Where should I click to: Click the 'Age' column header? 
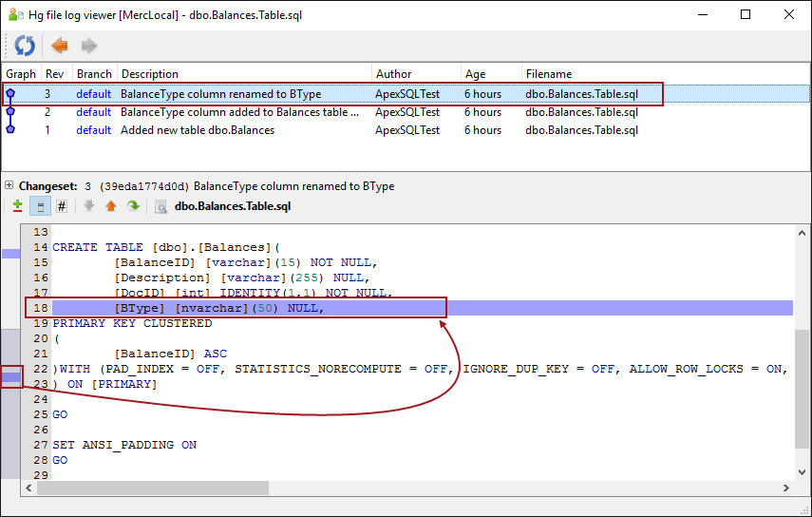(475, 74)
